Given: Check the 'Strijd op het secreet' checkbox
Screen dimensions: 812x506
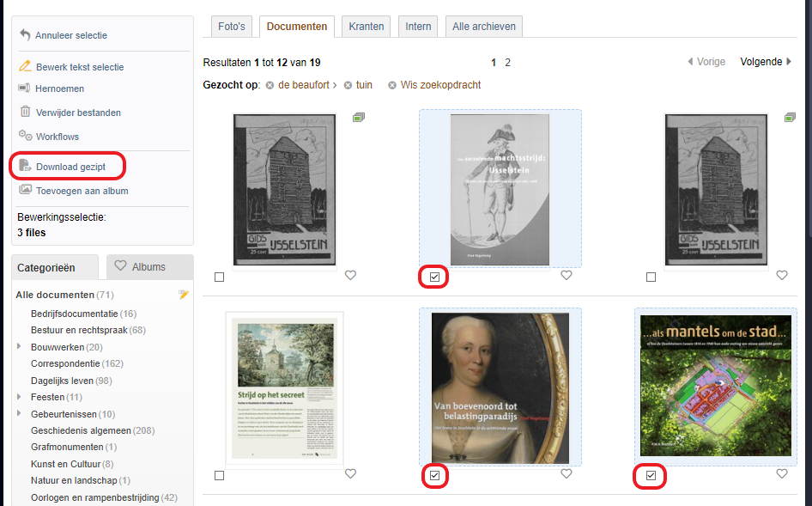Looking at the screenshot, I should [220, 476].
